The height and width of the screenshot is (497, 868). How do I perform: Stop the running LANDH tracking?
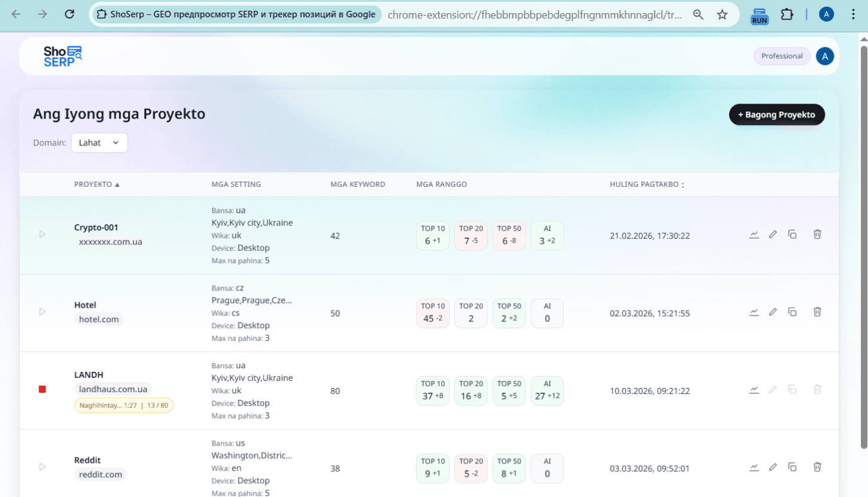tap(43, 389)
